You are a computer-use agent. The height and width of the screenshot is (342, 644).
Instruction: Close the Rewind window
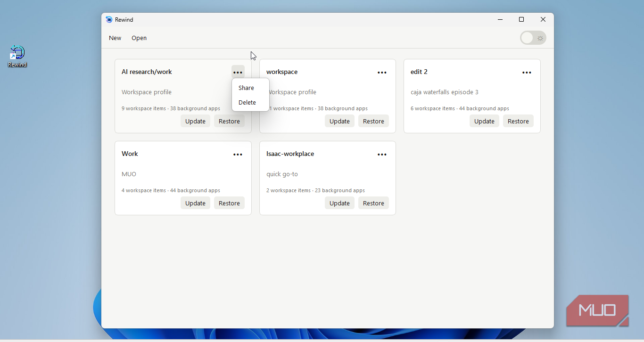tap(543, 19)
